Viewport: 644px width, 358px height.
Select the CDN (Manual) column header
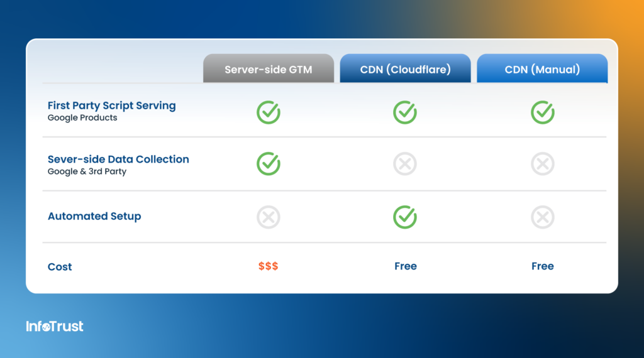pos(542,69)
